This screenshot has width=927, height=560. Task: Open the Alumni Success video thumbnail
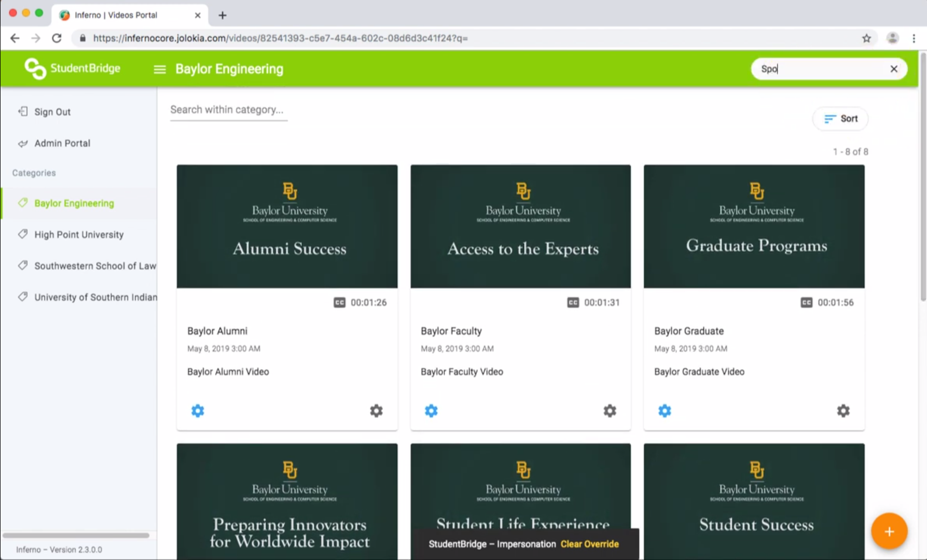tap(287, 227)
